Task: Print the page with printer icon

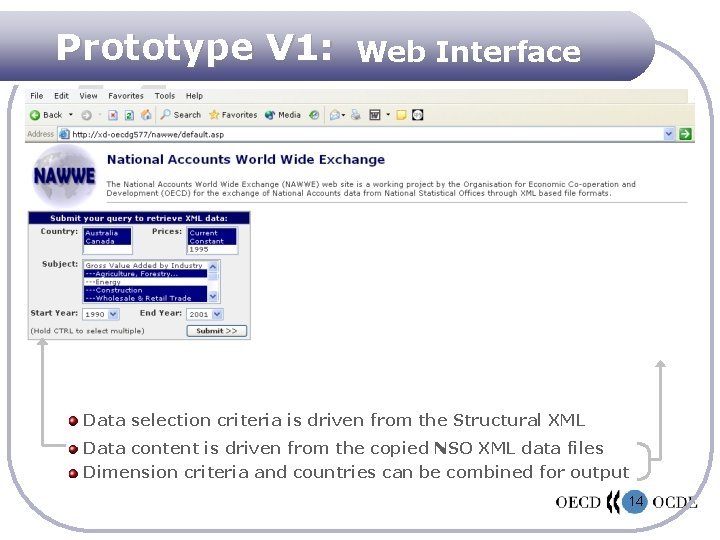Action: tap(356, 115)
